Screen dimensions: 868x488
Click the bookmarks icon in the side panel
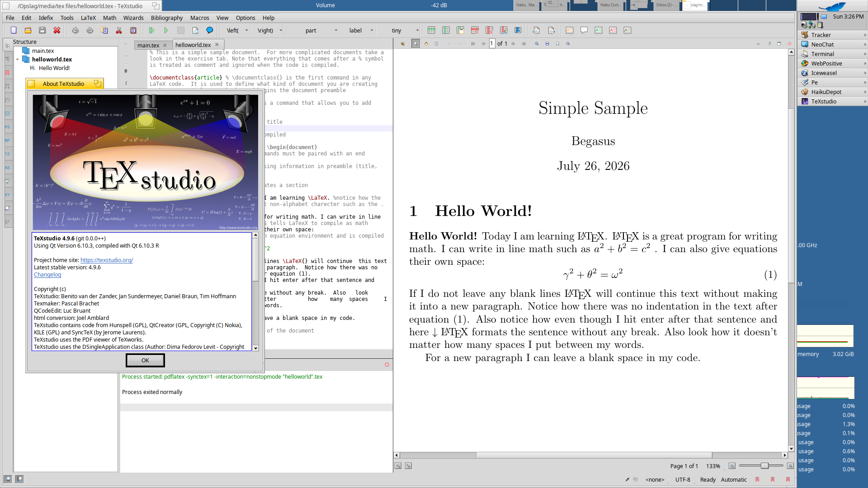click(x=7, y=73)
